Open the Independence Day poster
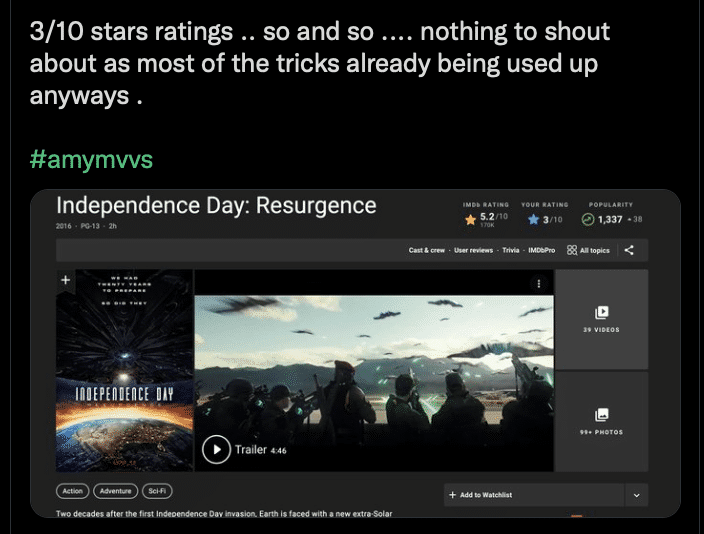 pyautogui.click(x=124, y=371)
